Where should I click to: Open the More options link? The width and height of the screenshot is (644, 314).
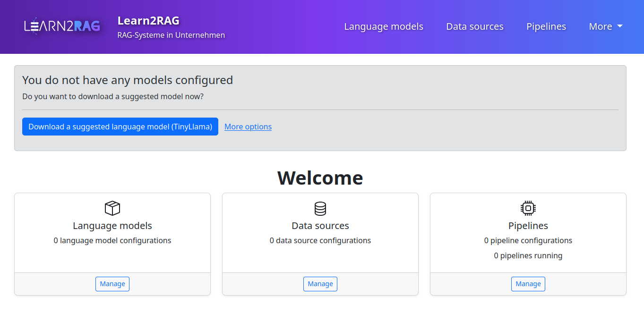pos(248,126)
